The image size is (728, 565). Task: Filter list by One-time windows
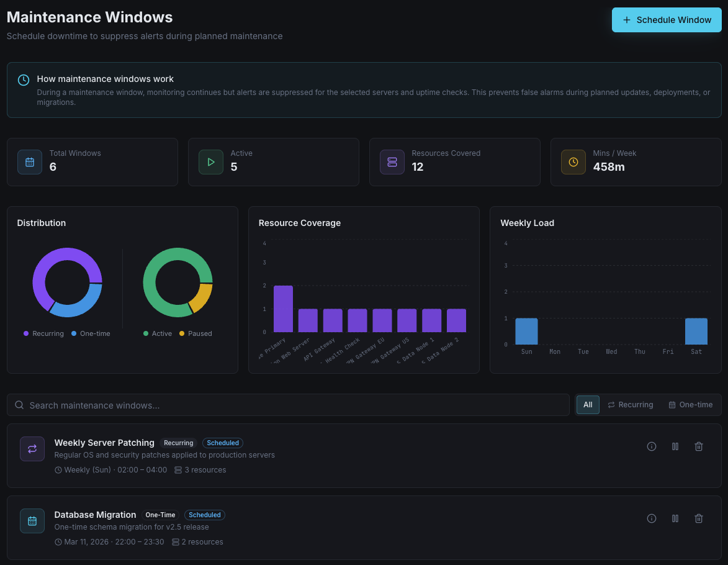click(690, 405)
